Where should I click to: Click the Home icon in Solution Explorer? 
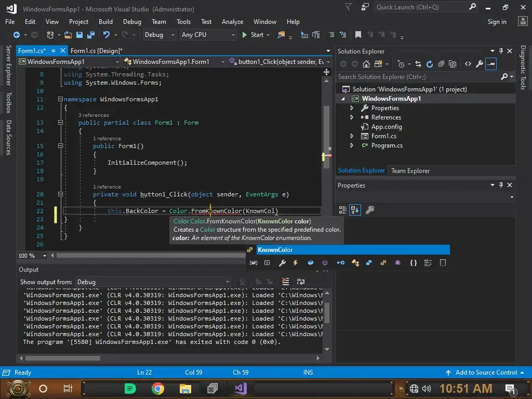click(x=366, y=64)
